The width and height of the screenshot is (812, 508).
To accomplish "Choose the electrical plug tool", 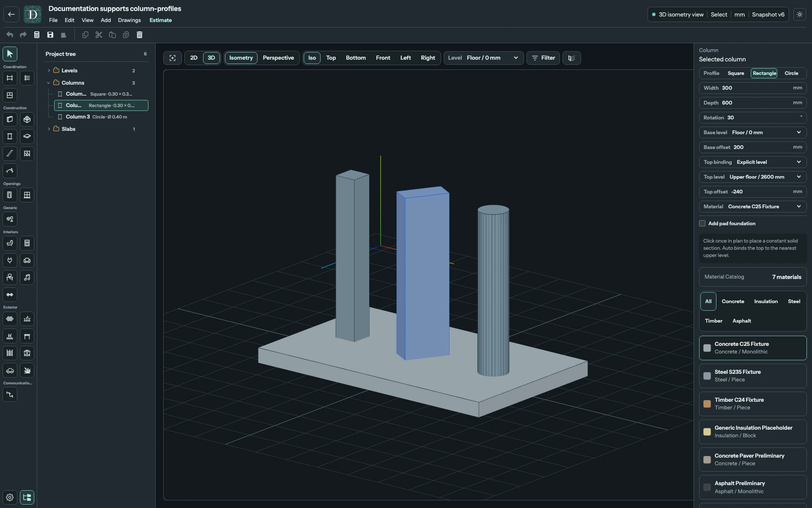I will point(10,260).
